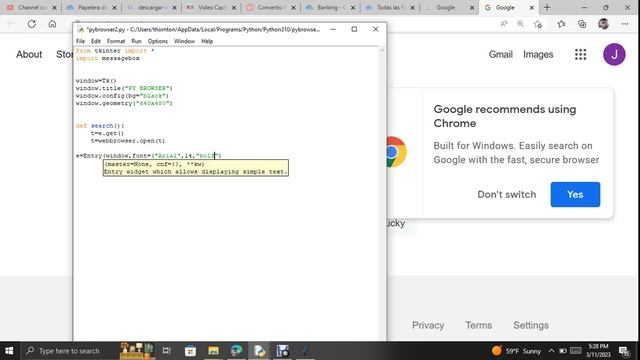Image resolution: width=640 pixels, height=360 pixels.
Task: Click the 'def search():' code line
Action: [x=100, y=126]
